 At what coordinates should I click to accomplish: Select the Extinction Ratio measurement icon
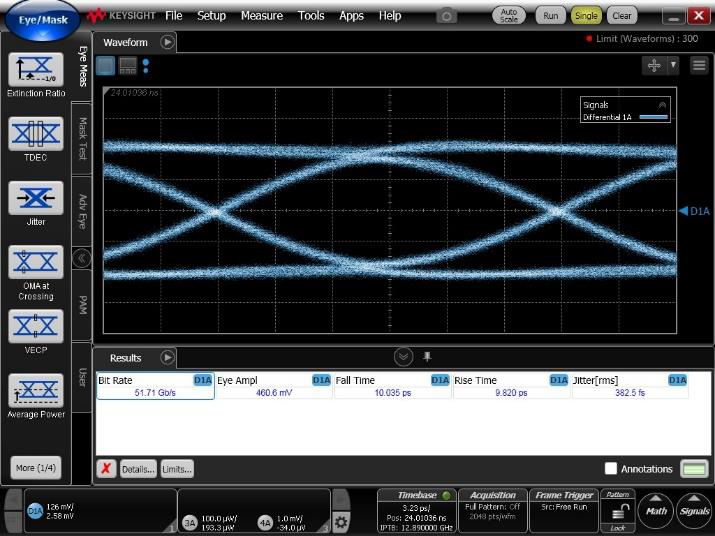tap(35, 69)
